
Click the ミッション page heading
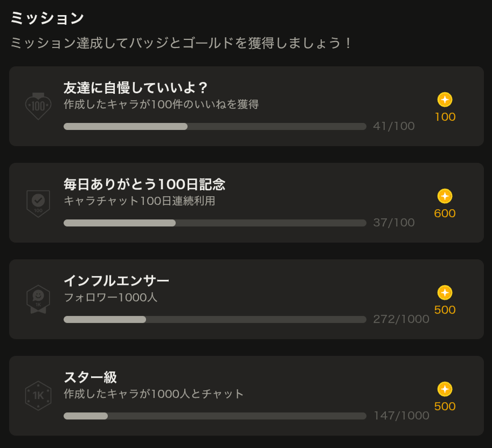pyautogui.click(x=47, y=18)
